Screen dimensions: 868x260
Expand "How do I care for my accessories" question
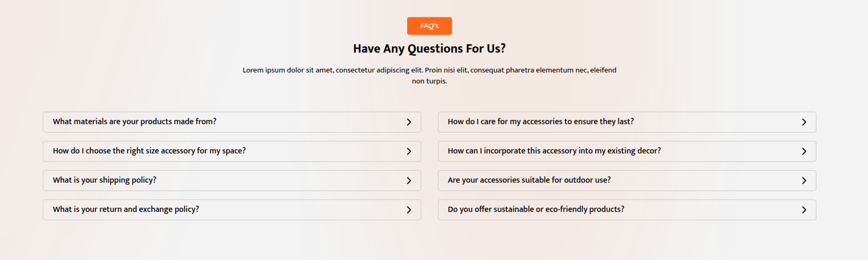[541, 122]
